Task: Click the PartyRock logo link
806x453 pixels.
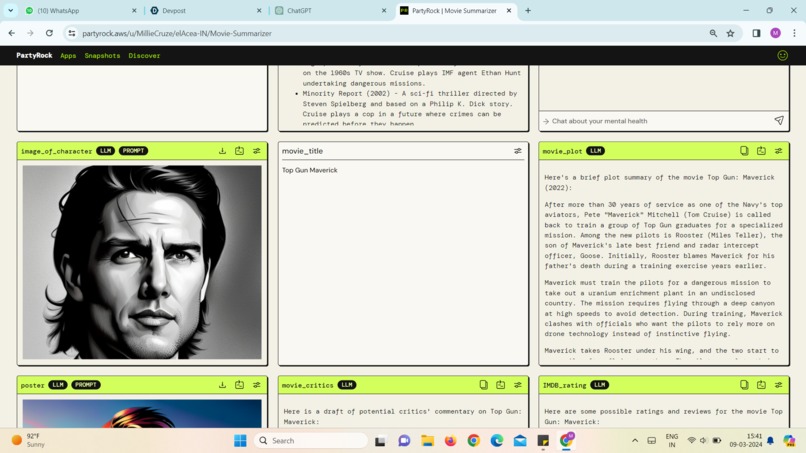Action: point(34,56)
